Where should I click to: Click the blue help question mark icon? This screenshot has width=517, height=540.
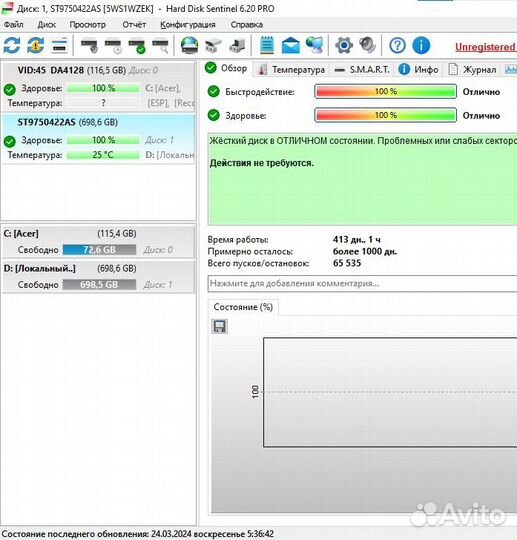tap(397, 45)
